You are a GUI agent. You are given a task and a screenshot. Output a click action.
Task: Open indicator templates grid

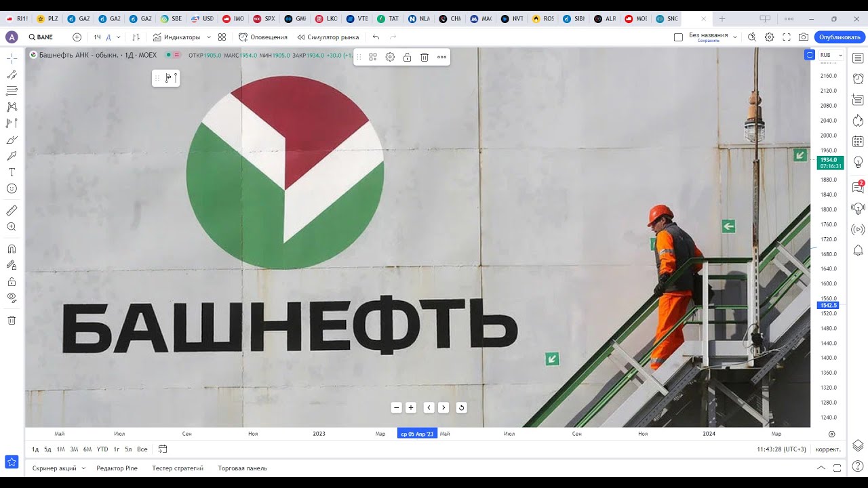click(x=222, y=37)
